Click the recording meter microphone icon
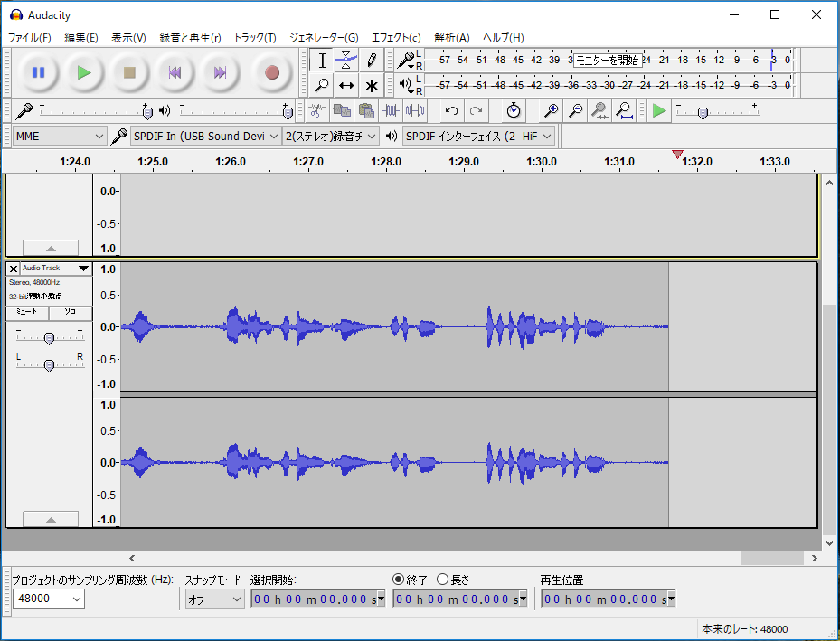The width and height of the screenshot is (840, 641). pos(406,60)
